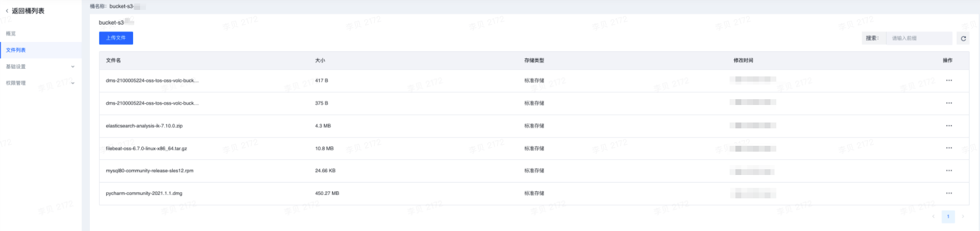The width and height of the screenshot is (980, 231).
Task: Go to the previous page arrow
Action: [x=933, y=216]
